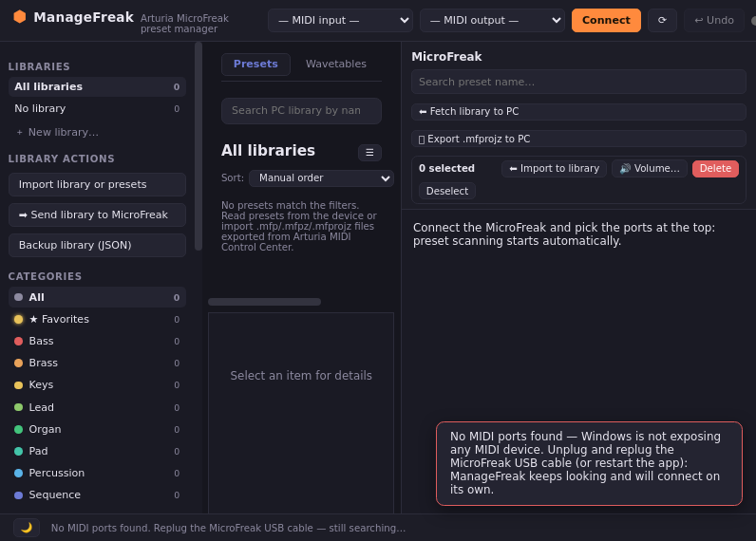This screenshot has height=541, width=756.
Task: Select All libraries in the sidebar
Action: point(97,86)
